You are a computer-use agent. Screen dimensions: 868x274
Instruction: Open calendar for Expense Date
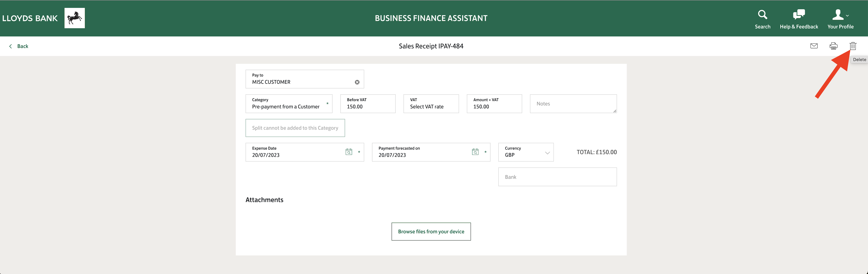coord(349,152)
